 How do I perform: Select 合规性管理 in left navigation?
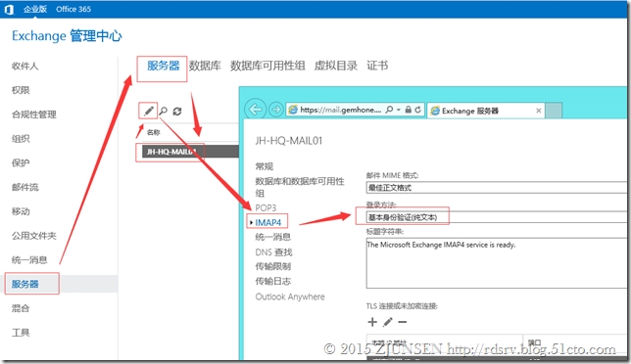point(33,114)
